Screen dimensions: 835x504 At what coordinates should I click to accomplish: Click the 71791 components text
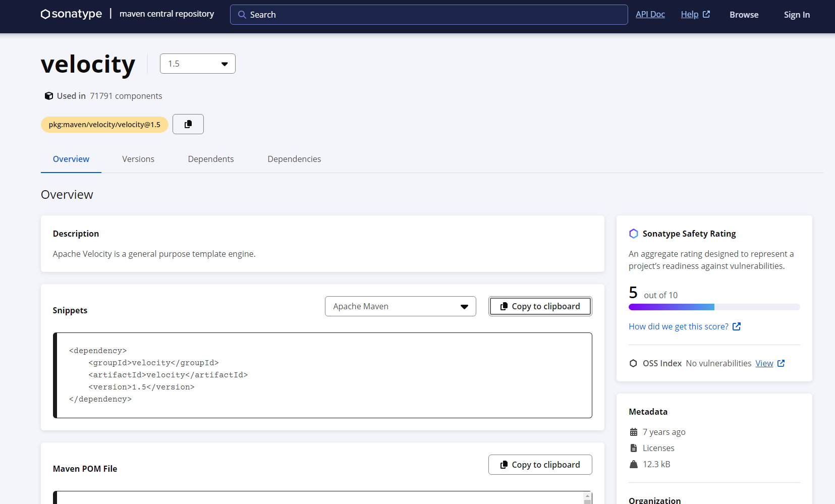pyautogui.click(x=126, y=96)
